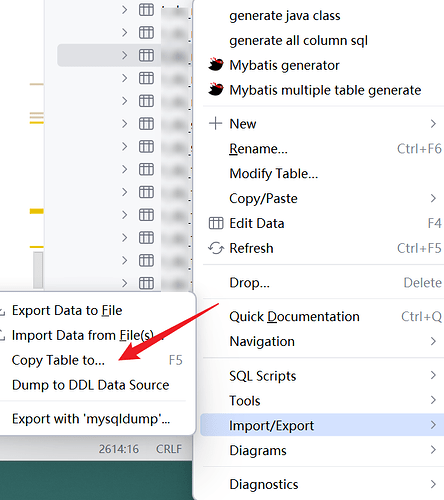Expand the highlighted table row chevron
444x500 pixels.
coord(124,55)
